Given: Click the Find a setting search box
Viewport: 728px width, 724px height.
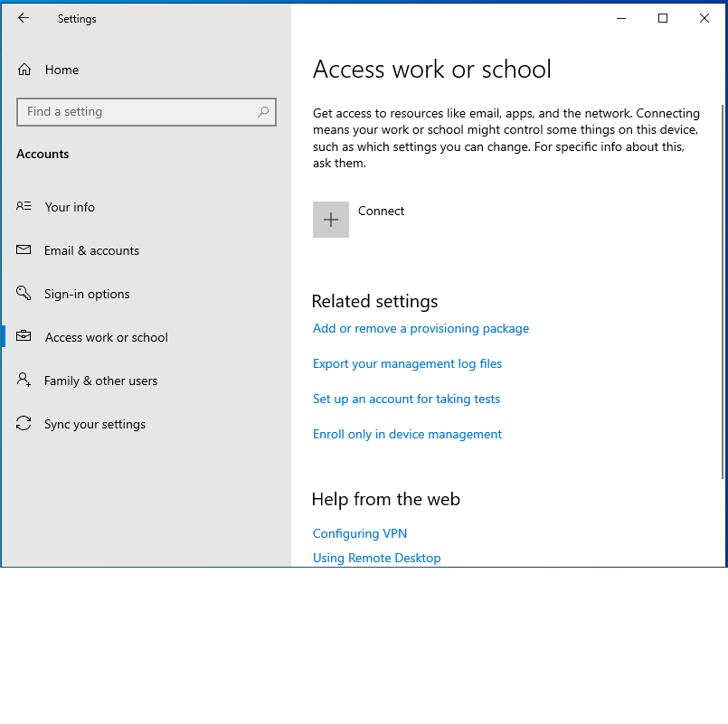Looking at the screenshot, I should 136,111.
